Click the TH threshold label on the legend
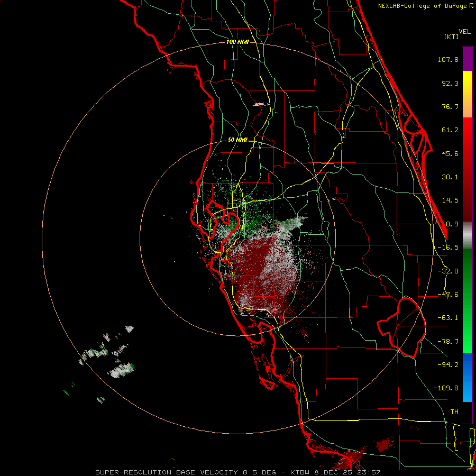This screenshot has width=476, height=476. tap(454, 412)
